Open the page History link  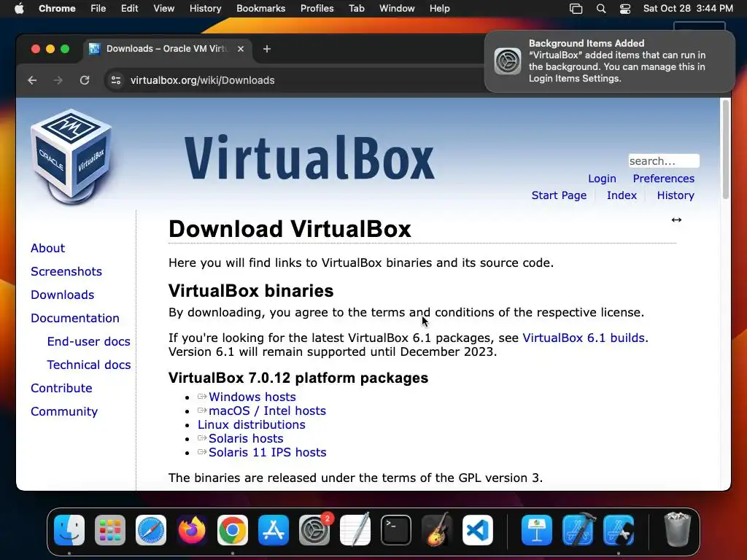point(676,195)
